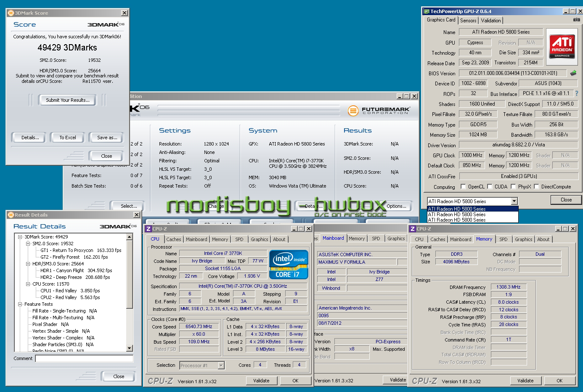Click the GPU-Z title bar app icon
The height and width of the screenshot is (392, 583).
click(427, 11)
